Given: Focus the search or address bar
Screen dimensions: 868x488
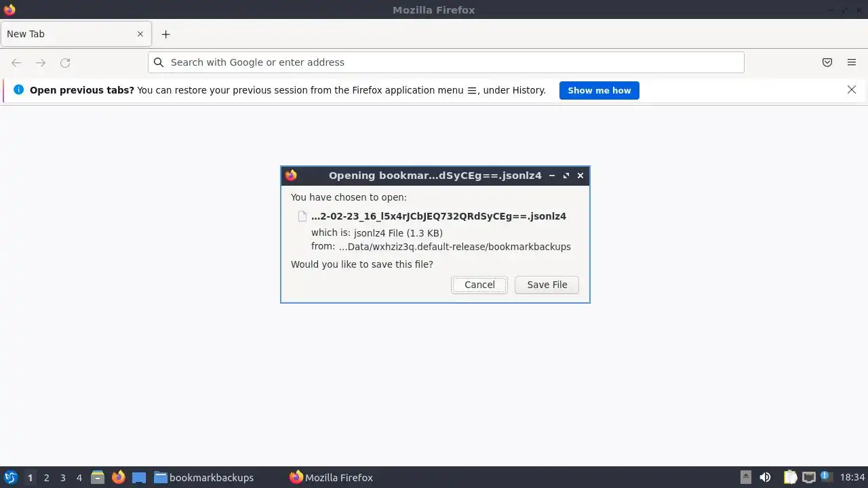Looking at the screenshot, I should pos(446,62).
